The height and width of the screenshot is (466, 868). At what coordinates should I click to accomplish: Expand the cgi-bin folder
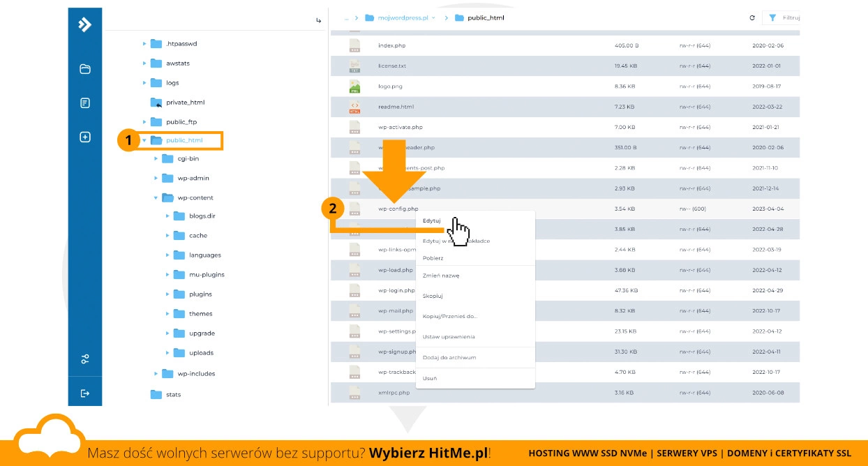point(156,158)
